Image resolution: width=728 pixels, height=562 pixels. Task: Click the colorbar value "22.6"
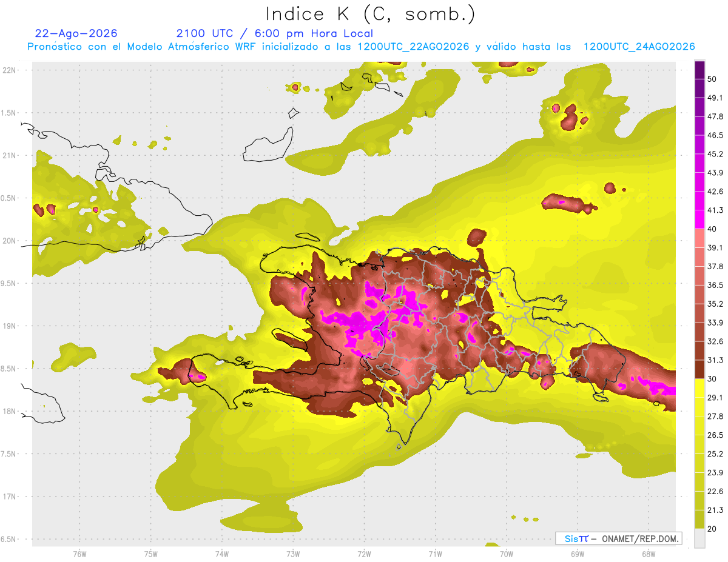715,492
